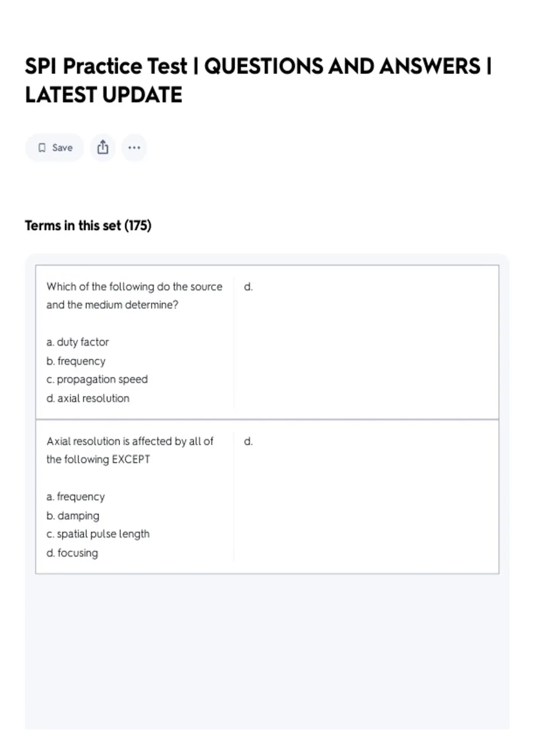Click the LATEST UPDATE title line

104,95
